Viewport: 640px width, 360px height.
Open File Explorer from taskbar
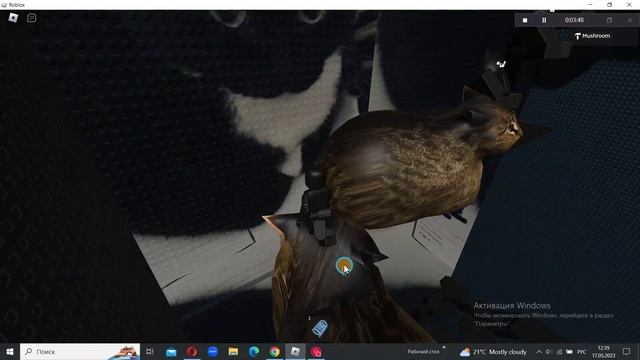(233, 351)
